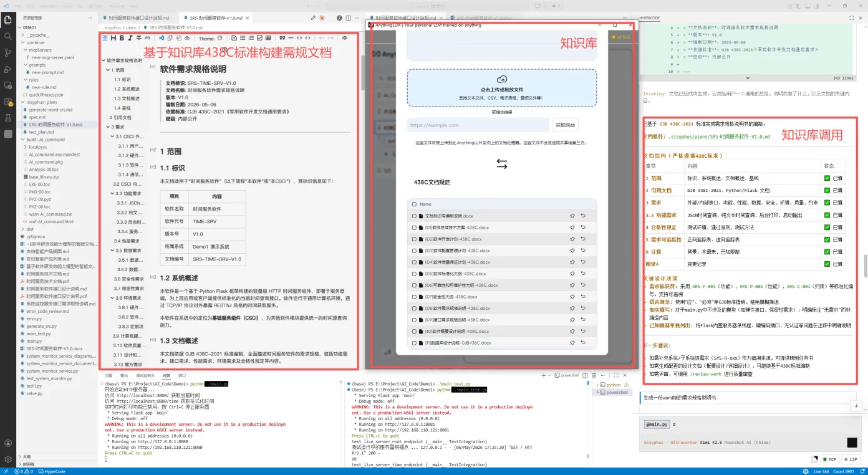
Task: Pin the [05]软件标准化大纲-438C.docx document
Action: (572, 274)
